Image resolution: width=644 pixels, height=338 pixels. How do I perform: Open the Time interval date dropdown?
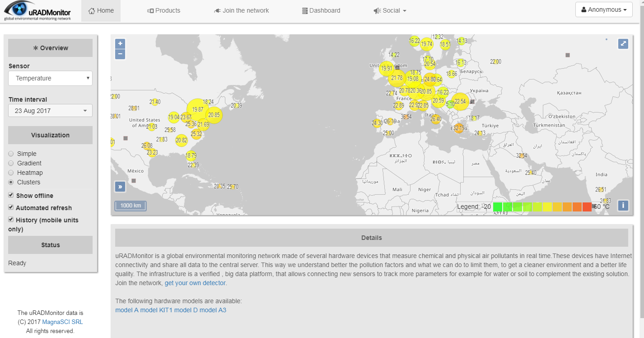tap(50, 111)
